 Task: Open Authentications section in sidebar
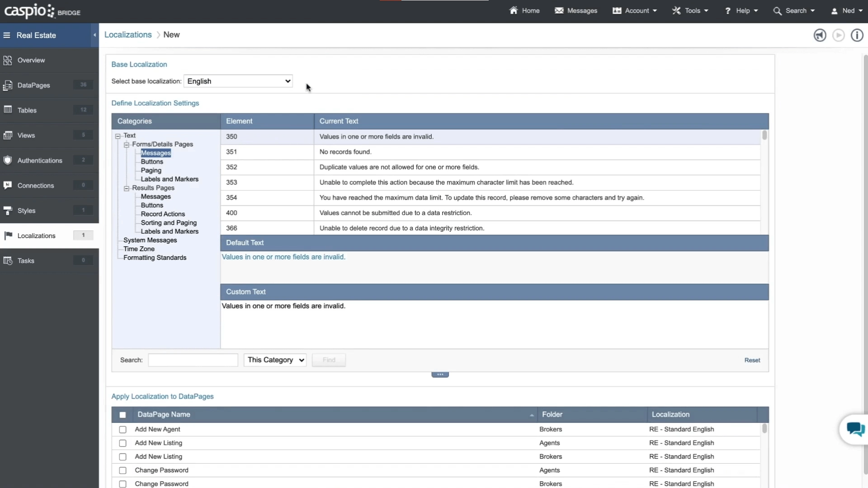tap(49, 160)
